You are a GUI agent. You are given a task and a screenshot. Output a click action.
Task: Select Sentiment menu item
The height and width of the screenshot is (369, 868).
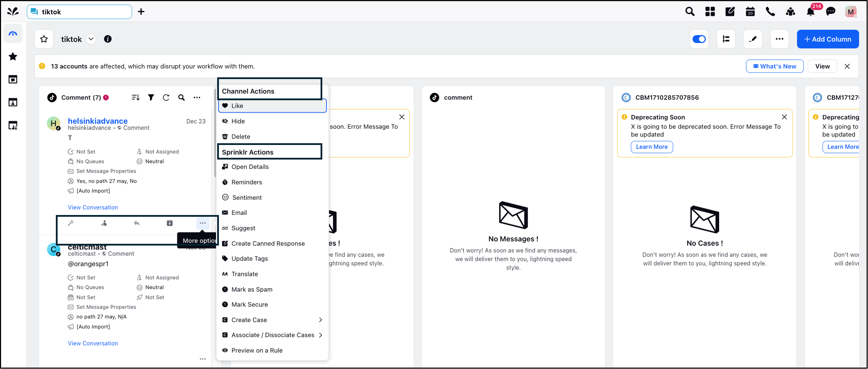click(272, 198)
